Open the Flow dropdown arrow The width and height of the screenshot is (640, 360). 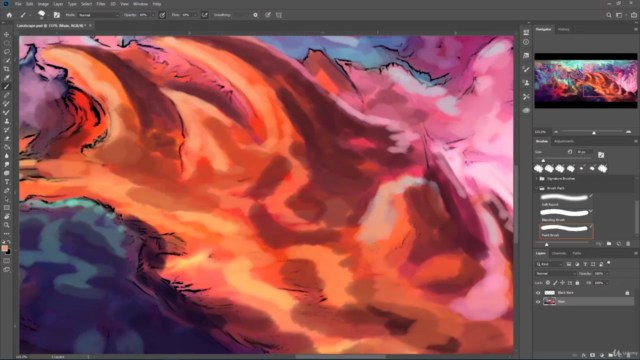click(195, 15)
